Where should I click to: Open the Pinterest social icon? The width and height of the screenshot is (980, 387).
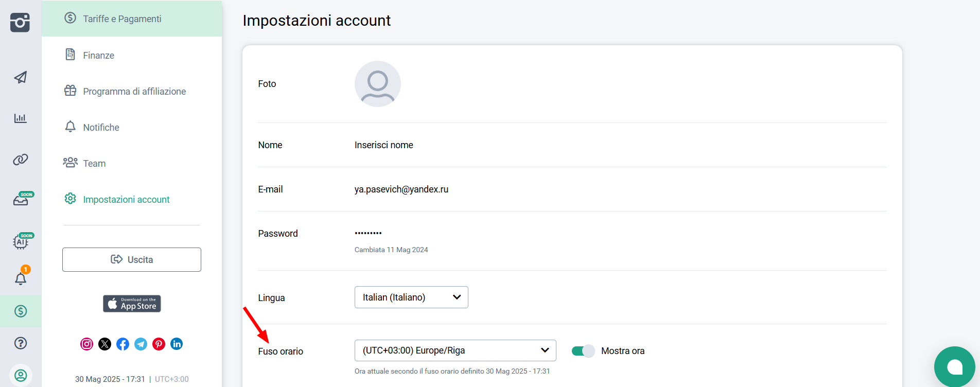[159, 344]
